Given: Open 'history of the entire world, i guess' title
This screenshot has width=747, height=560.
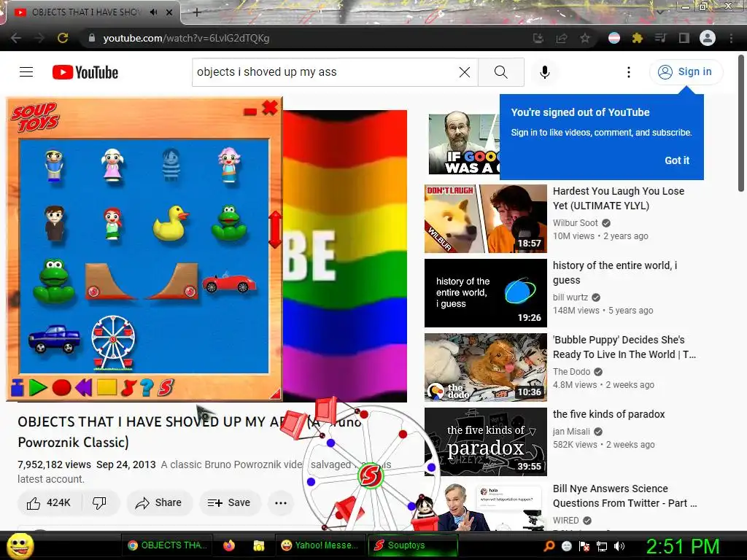Looking at the screenshot, I should pos(614,273).
